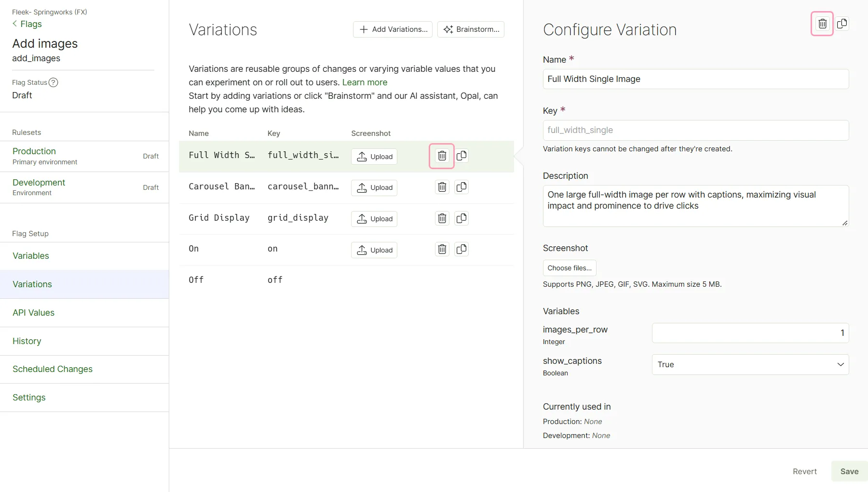This screenshot has height=492, width=868.
Task: Duplicate the Full Width Single Image row variation
Action: [461, 156]
